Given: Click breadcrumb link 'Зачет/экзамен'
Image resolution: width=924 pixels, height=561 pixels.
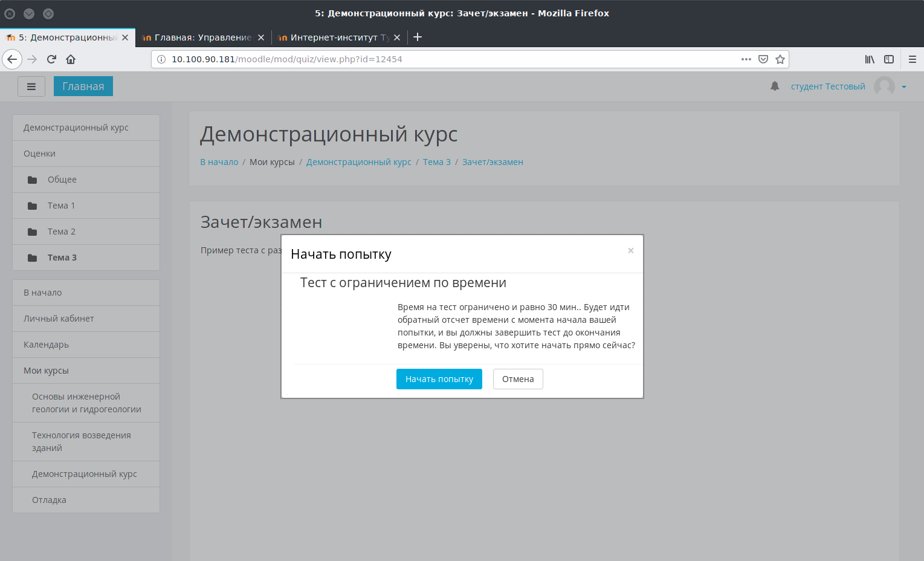Looking at the screenshot, I should click(493, 162).
